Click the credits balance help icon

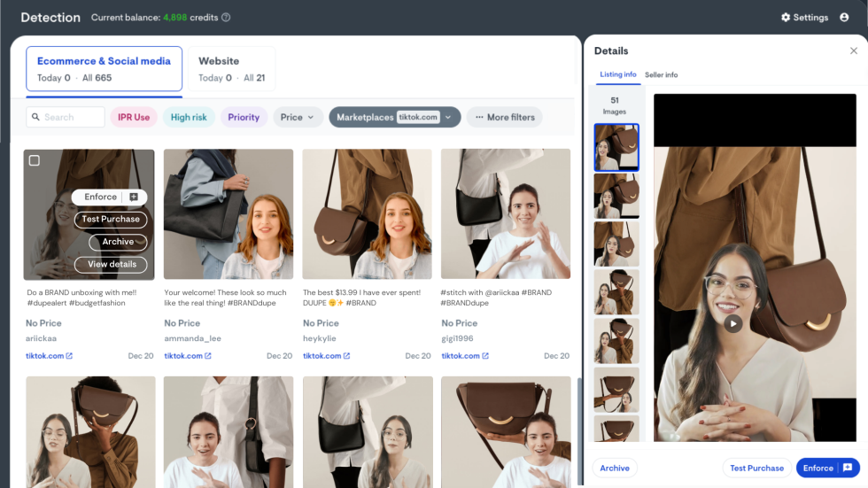tap(226, 18)
